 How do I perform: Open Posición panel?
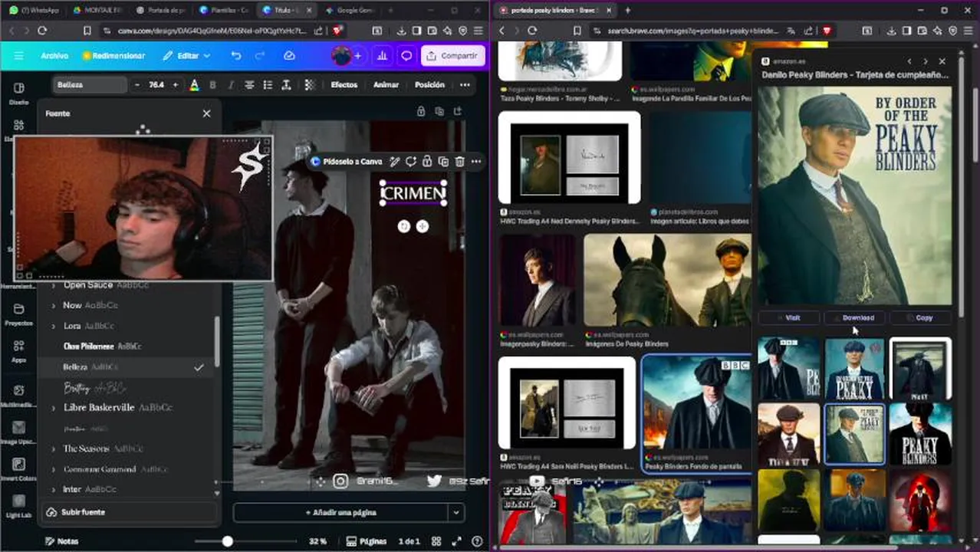pyautogui.click(x=429, y=85)
